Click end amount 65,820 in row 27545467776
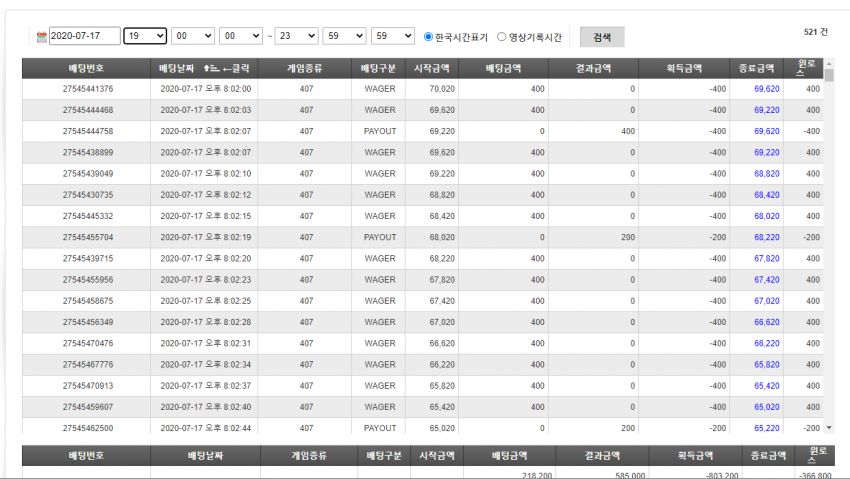This screenshot has width=850, height=479. coord(767,364)
